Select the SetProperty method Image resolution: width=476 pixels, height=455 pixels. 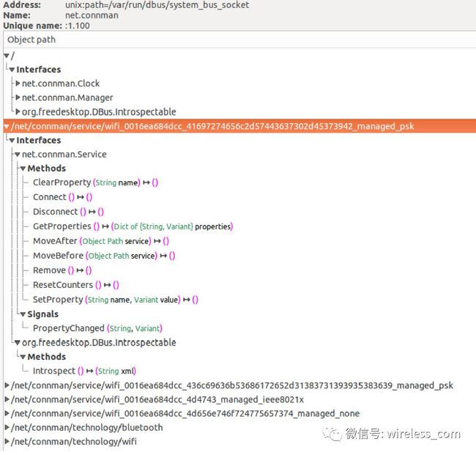pos(116,300)
